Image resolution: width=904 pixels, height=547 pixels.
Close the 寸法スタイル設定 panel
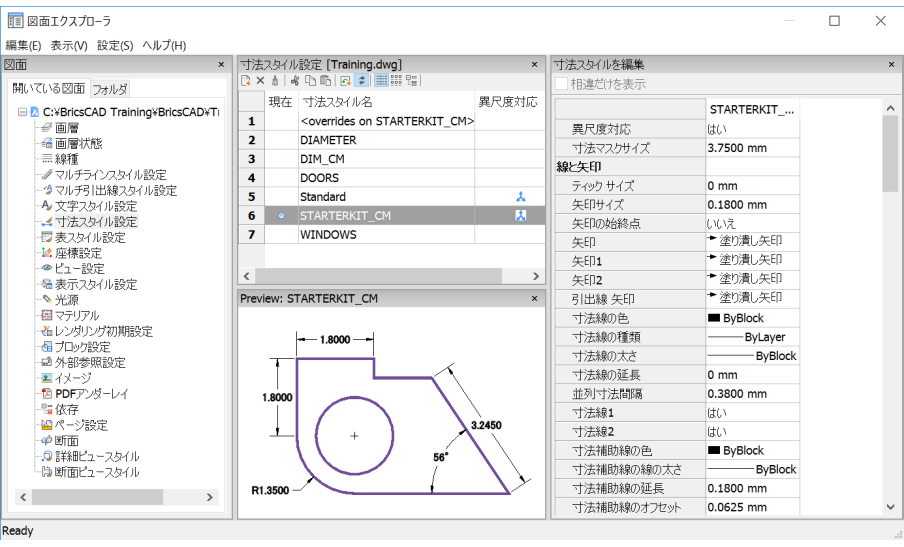click(534, 65)
